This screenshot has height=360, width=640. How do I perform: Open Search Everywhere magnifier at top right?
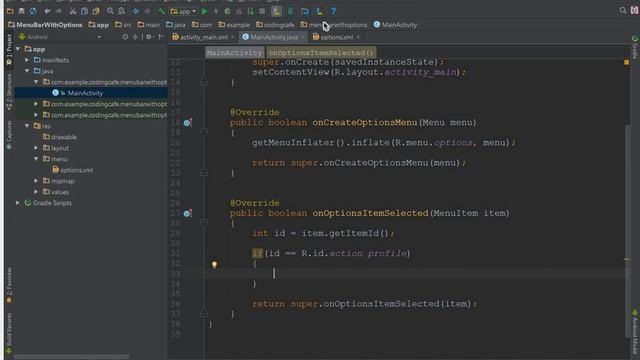point(623,11)
